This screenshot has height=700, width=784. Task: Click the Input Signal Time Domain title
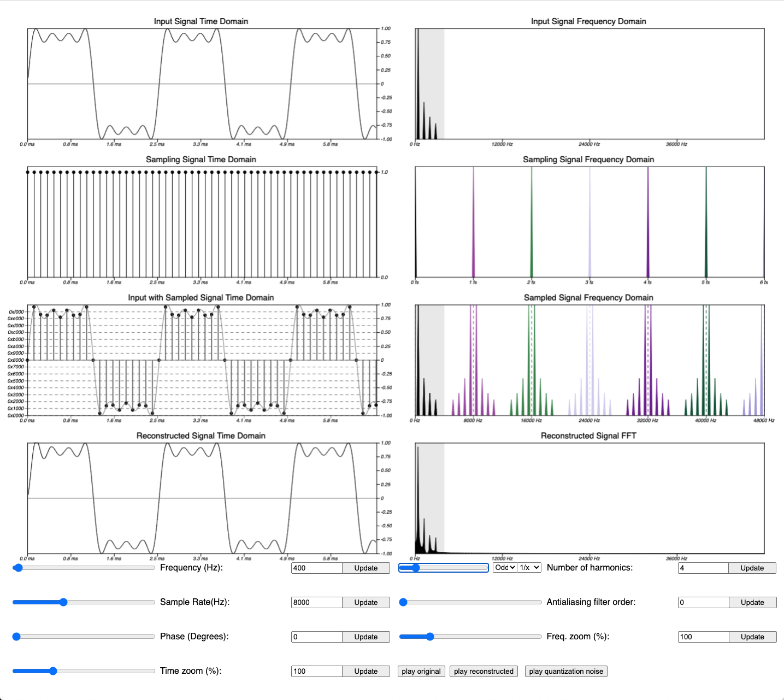pyautogui.click(x=201, y=21)
